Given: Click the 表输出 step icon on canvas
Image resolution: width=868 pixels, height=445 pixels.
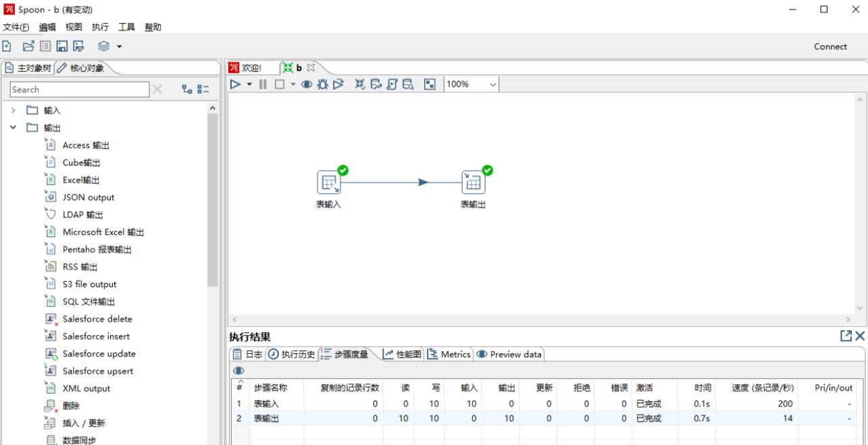Looking at the screenshot, I should pos(473,182).
